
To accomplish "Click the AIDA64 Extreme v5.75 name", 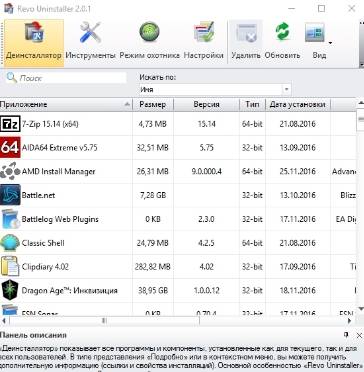I will (59, 148).
